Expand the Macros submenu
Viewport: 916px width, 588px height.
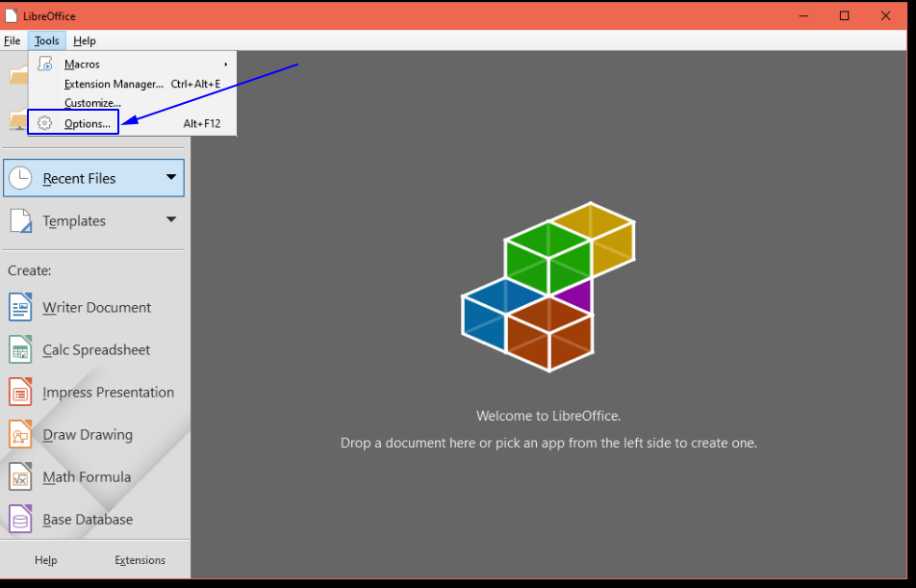point(133,64)
